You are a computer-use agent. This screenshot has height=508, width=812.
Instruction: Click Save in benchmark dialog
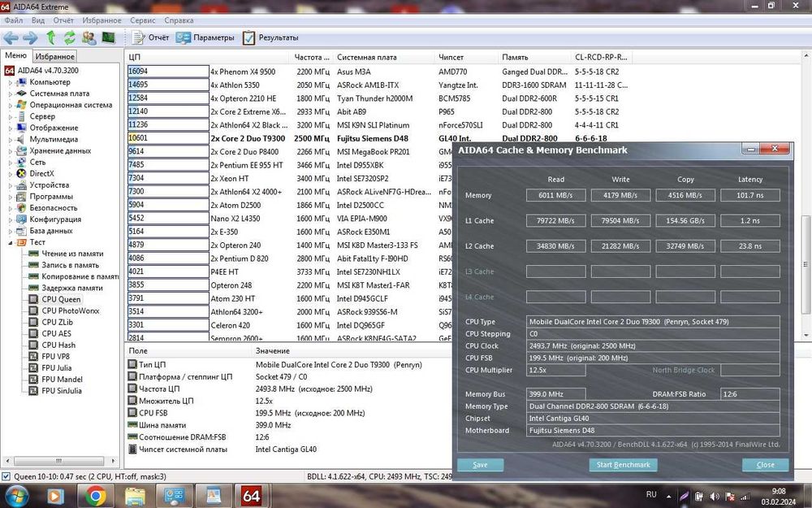480,464
